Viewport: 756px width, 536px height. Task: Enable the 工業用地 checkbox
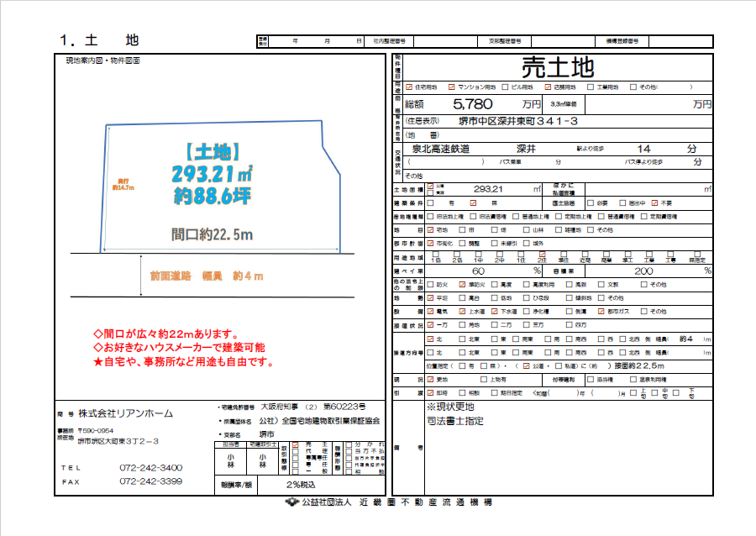pos(590,87)
